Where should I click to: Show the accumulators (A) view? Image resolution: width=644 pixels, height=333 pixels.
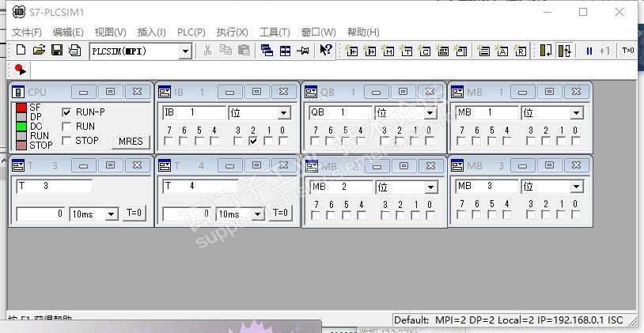502,51
